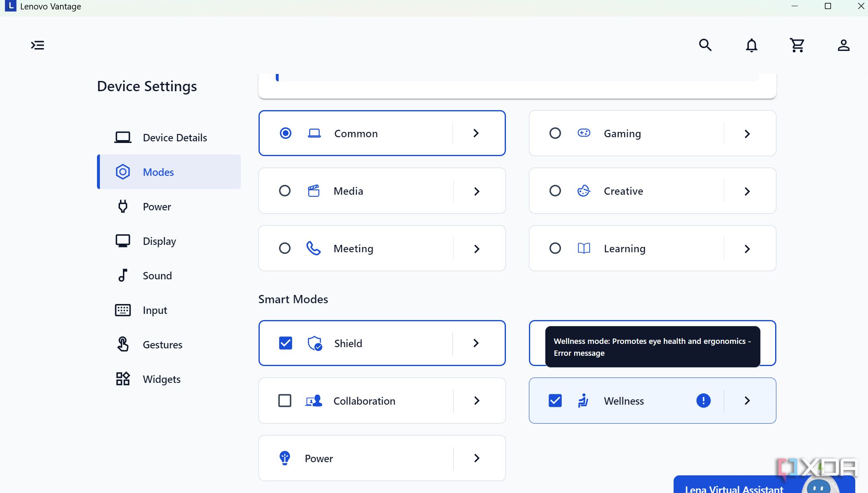Click the Common mode laptop icon

tap(314, 133)
